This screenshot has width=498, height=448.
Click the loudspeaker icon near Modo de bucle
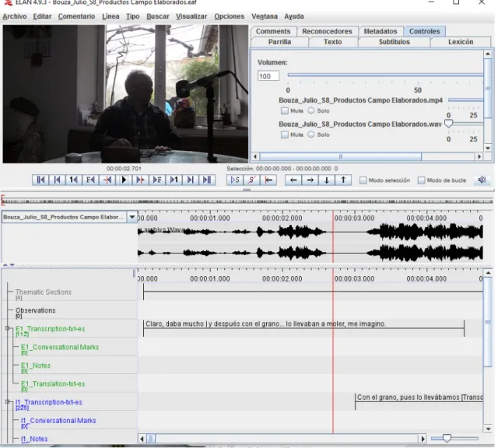[x=482, y=180]
